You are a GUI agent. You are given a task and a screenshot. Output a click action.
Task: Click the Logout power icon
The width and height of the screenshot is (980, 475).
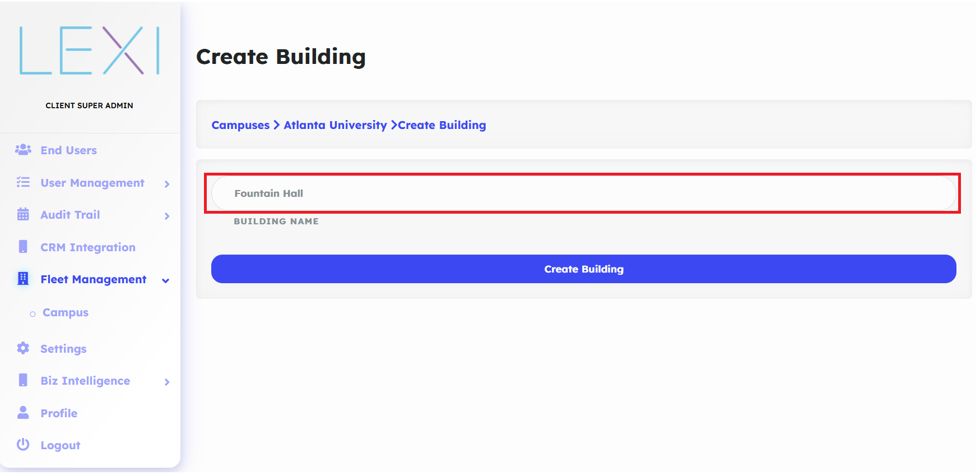(x=23, y=445)
